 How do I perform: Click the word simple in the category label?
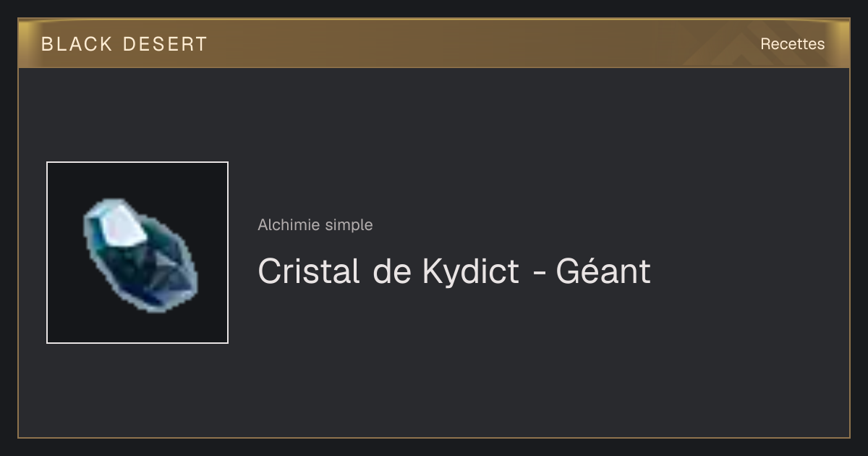349,226
